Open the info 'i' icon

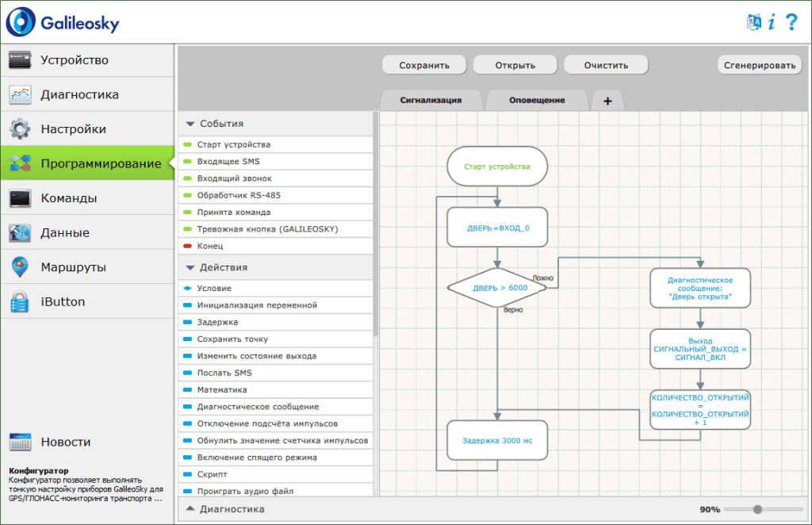772,22
